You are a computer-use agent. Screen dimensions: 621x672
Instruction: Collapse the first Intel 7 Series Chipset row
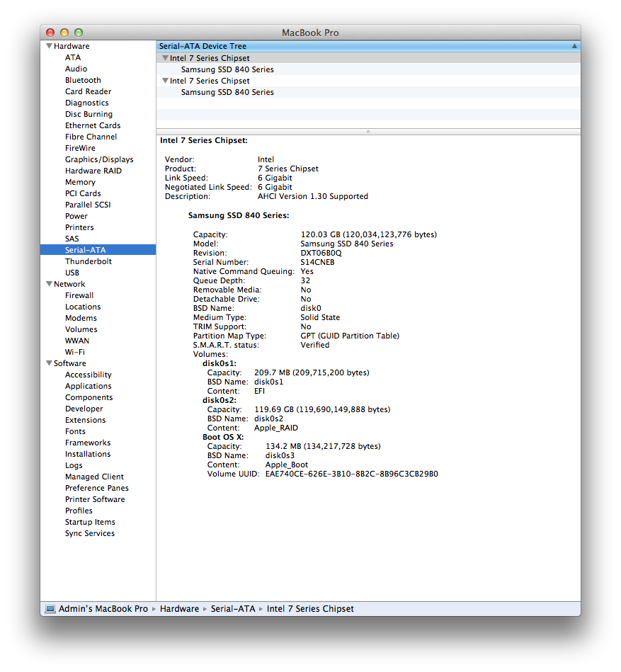pos(165,58)
